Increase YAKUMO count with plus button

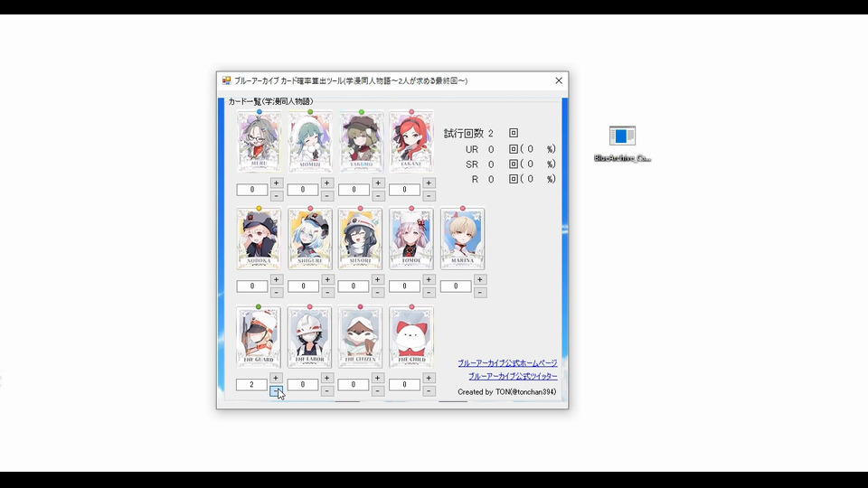coord(378,183)
